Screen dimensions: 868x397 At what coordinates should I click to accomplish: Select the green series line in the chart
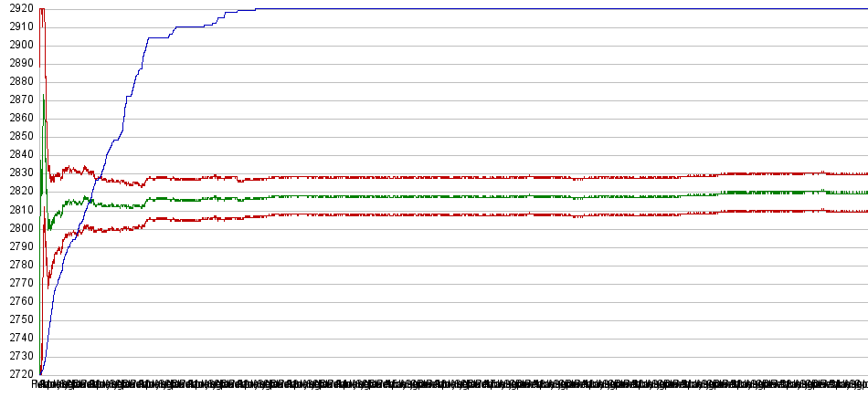pos(457,196)
